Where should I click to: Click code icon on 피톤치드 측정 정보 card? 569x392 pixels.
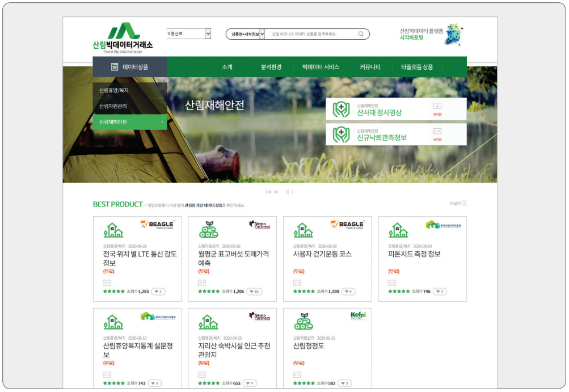click(392, 283)
